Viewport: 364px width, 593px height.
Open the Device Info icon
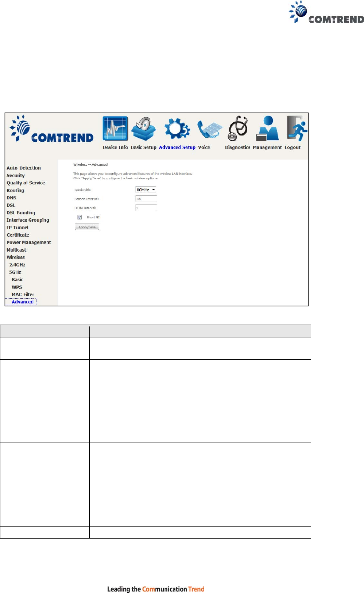(x=115, y=129)
